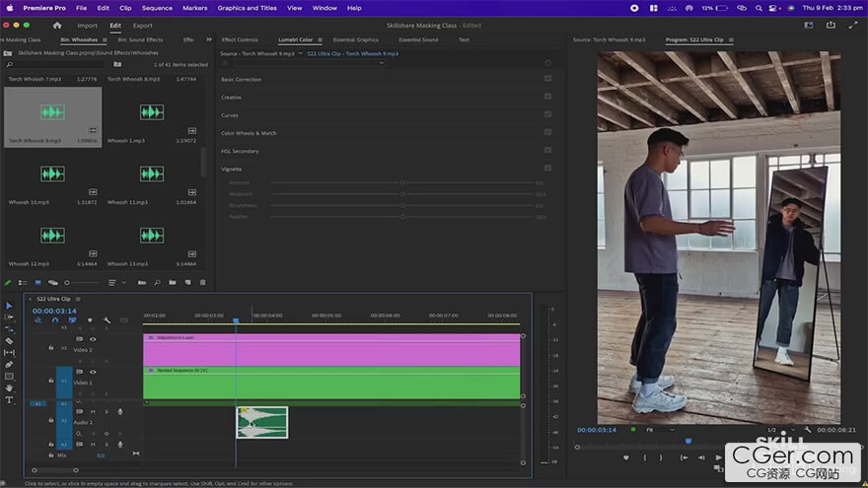The image size is (868, 488).
Task: Select the Type tool
Action: 9,399
